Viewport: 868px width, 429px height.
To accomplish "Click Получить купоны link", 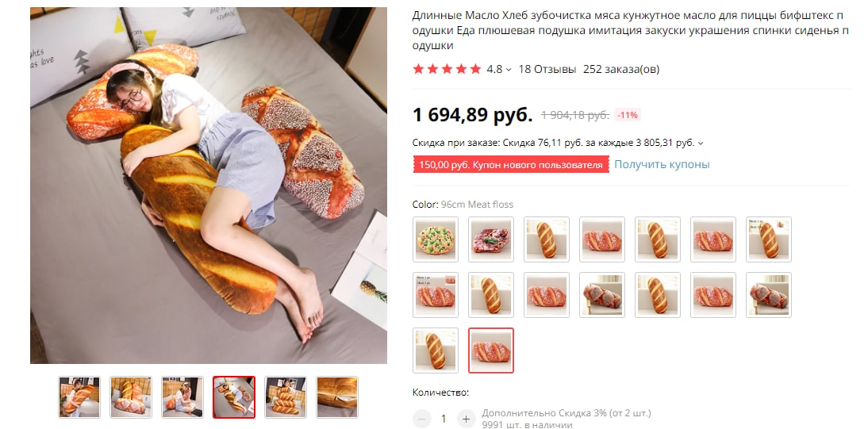I will pos(662,164).
